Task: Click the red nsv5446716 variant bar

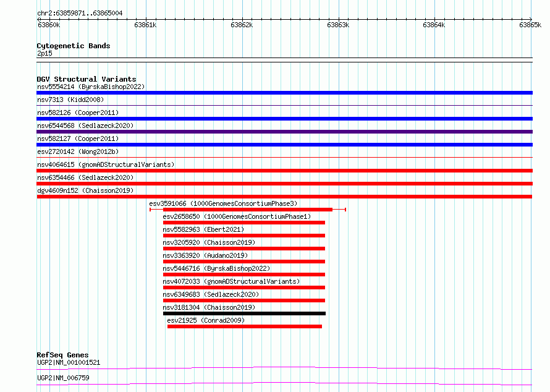Action: pyautogui.click(x=244, y=275)
